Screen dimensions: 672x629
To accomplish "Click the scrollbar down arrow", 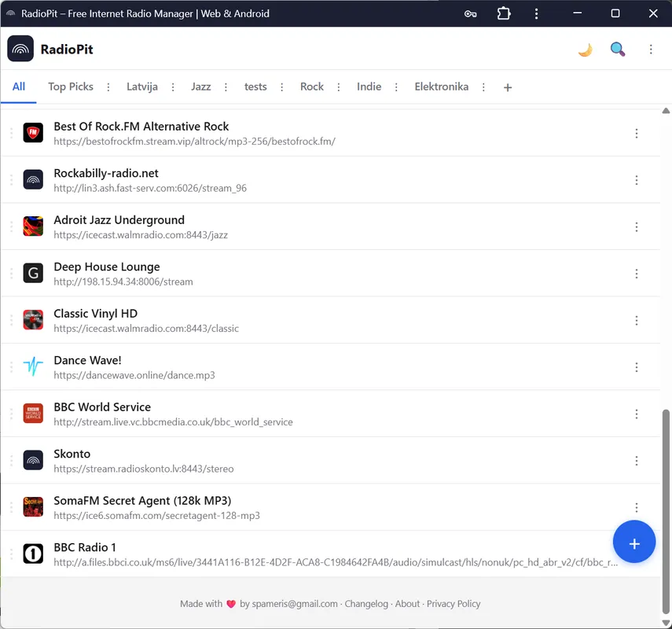I will [666, 623].
